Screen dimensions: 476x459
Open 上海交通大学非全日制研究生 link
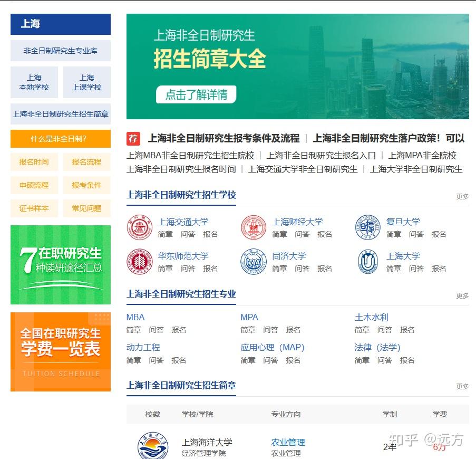[303, 169]
